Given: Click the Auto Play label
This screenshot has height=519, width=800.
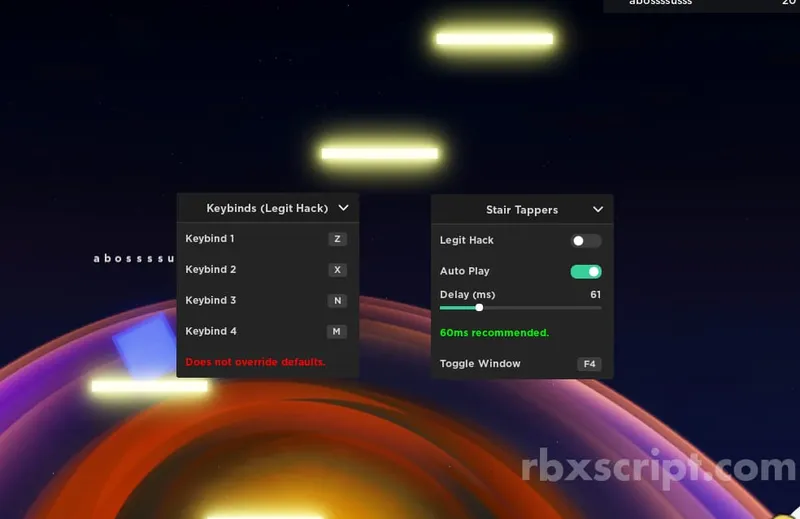Looking at the screenshot, I should (x=464, y=271).
